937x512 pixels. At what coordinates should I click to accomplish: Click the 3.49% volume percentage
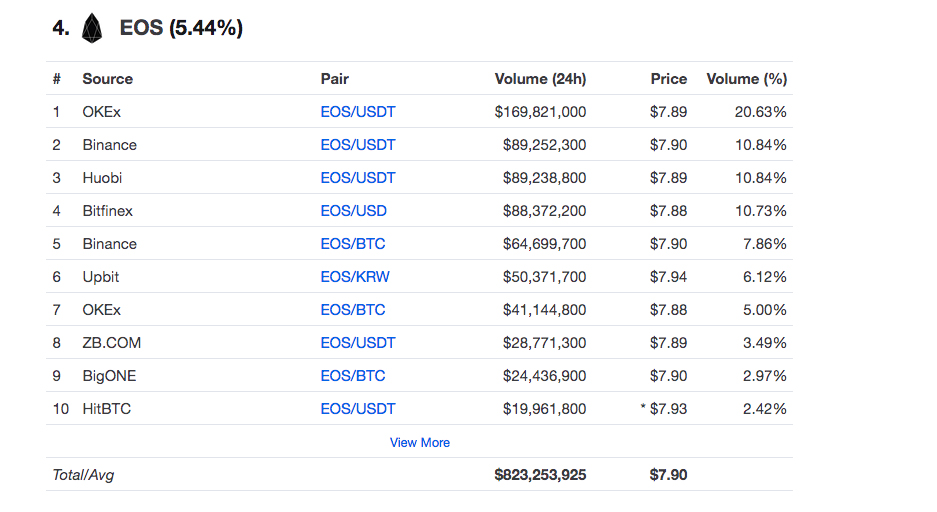[765, 343]
